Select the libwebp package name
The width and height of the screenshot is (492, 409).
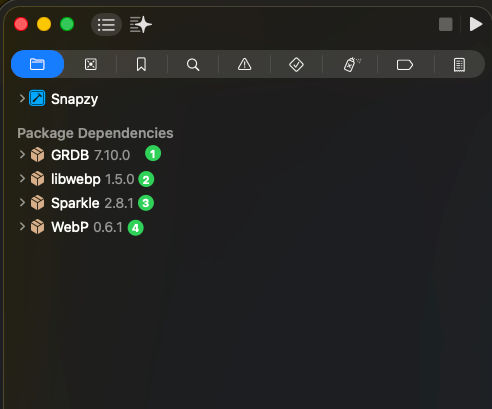[x=76, y=179]
